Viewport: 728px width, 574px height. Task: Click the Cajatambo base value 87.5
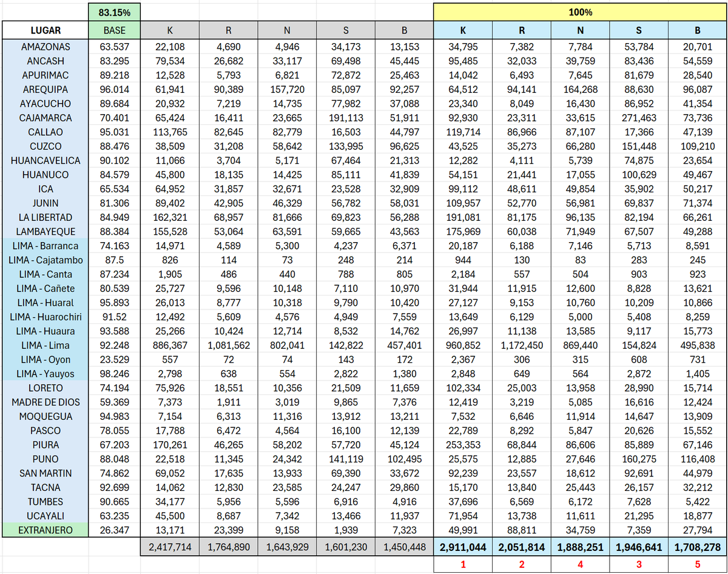115,260
